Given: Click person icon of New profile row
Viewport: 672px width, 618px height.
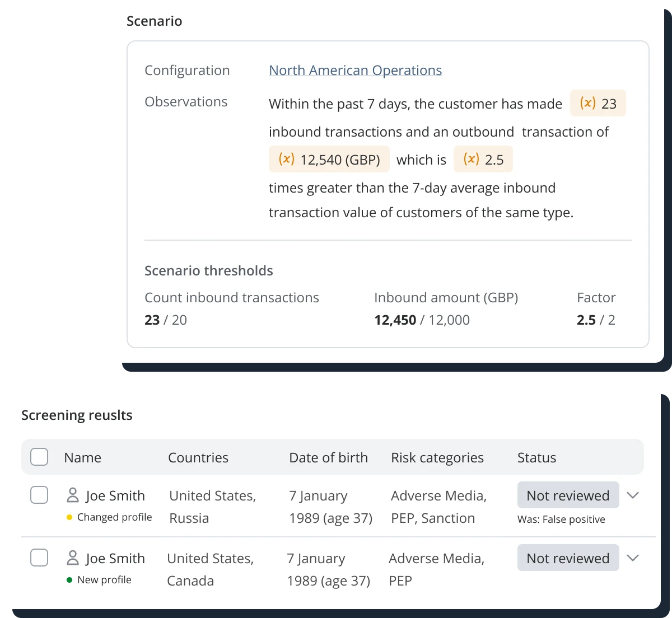Looking at the screenshot, I should click(73, 558).
